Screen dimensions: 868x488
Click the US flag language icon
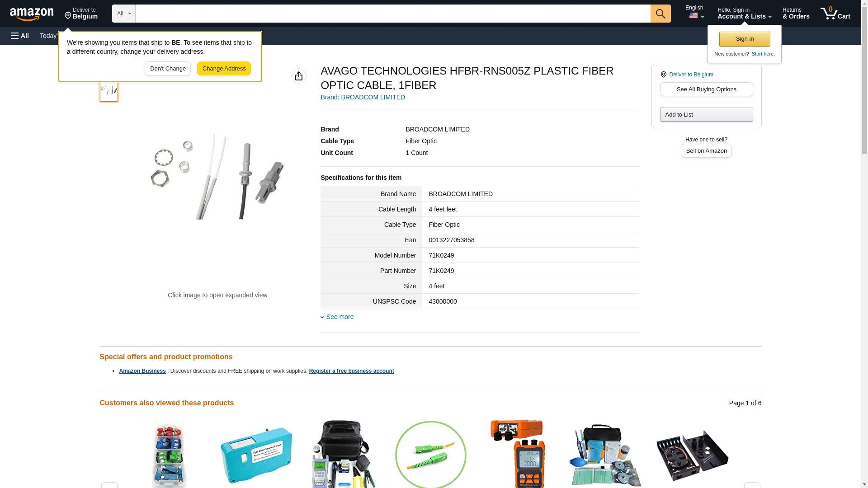pyautogui.click(x=693, y=16)
